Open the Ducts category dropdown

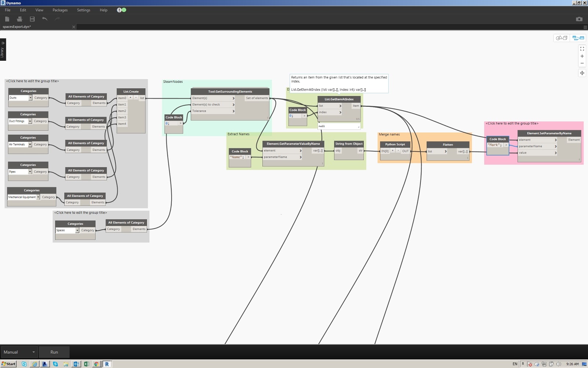click(x=31, y=98)
